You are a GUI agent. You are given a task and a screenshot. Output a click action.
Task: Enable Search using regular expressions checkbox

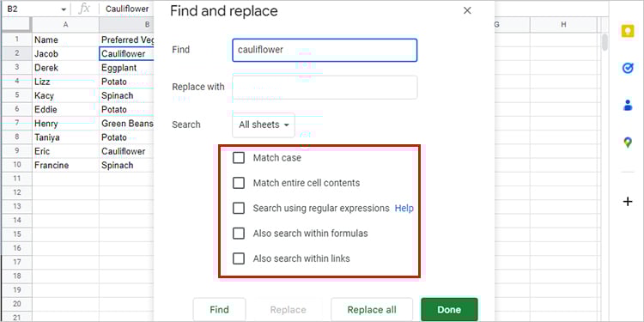pyautogui.click(x=239, y=209)
